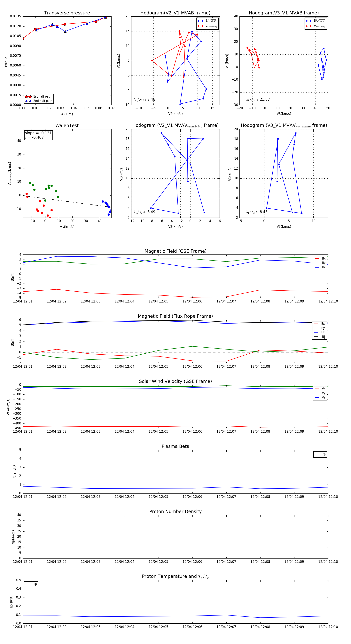
Task: Click the 'Np(#/cc)' y-axis label
Action: pos(13,537)
